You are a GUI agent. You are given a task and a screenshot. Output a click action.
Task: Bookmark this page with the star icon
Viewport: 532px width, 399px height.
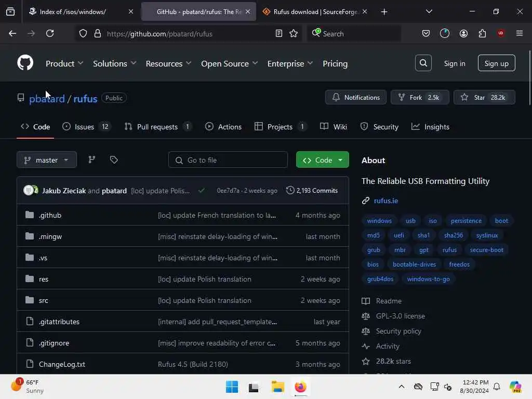coord(294,33)
